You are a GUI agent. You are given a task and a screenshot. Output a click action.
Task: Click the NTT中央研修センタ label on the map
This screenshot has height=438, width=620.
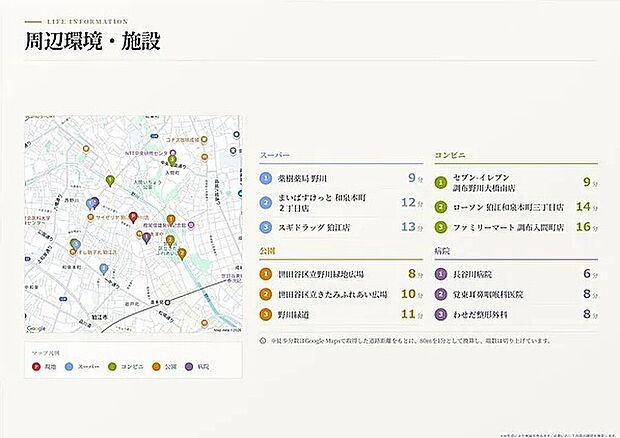click(x=146, y=153)
